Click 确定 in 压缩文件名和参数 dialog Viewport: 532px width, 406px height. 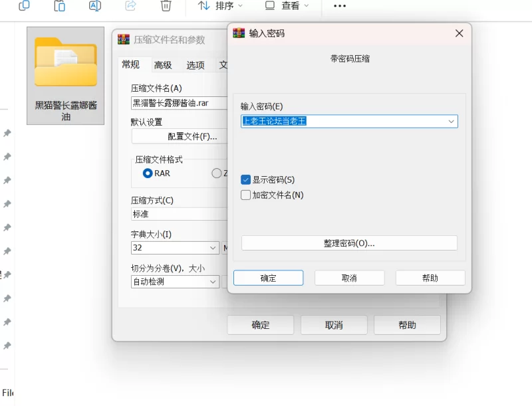point(261,325)
